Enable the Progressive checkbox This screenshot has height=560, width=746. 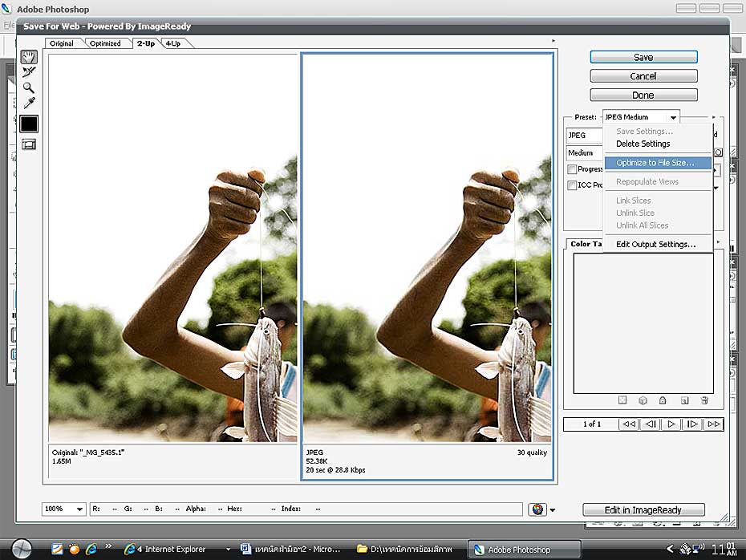[x=572, y=169]
